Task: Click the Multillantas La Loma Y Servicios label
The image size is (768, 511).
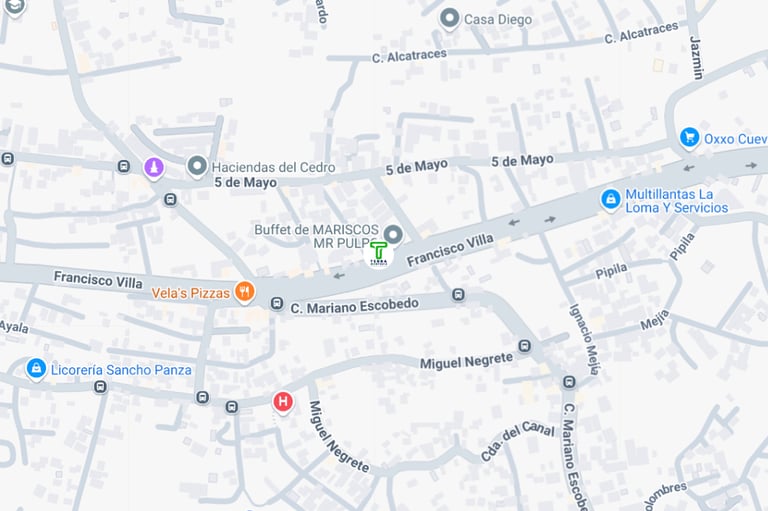Action: (676, 201)
